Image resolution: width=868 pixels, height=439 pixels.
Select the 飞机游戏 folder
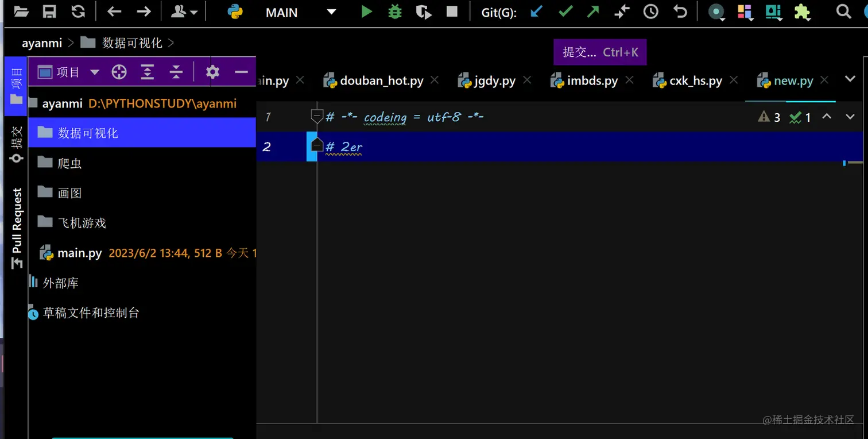pyautogui.click(x=142, y=223)
